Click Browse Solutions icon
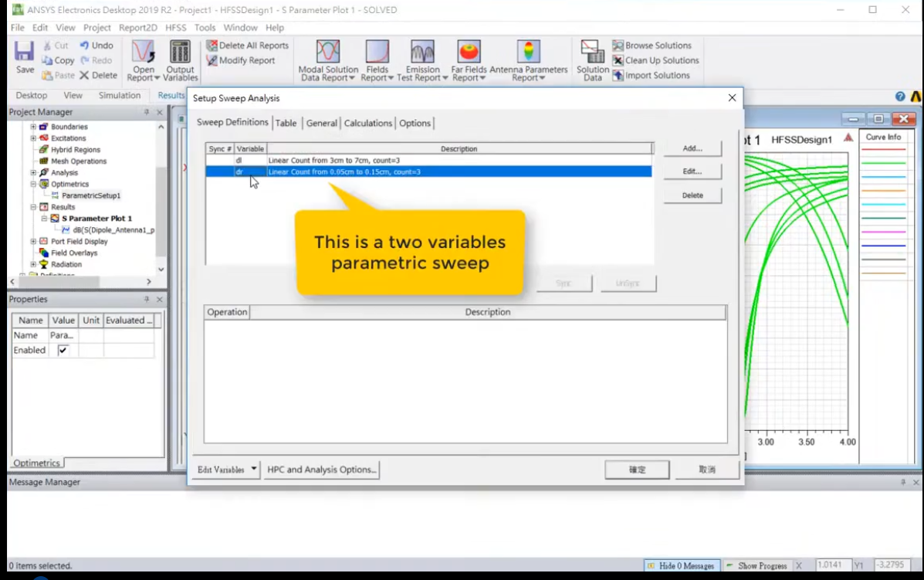 618,46
